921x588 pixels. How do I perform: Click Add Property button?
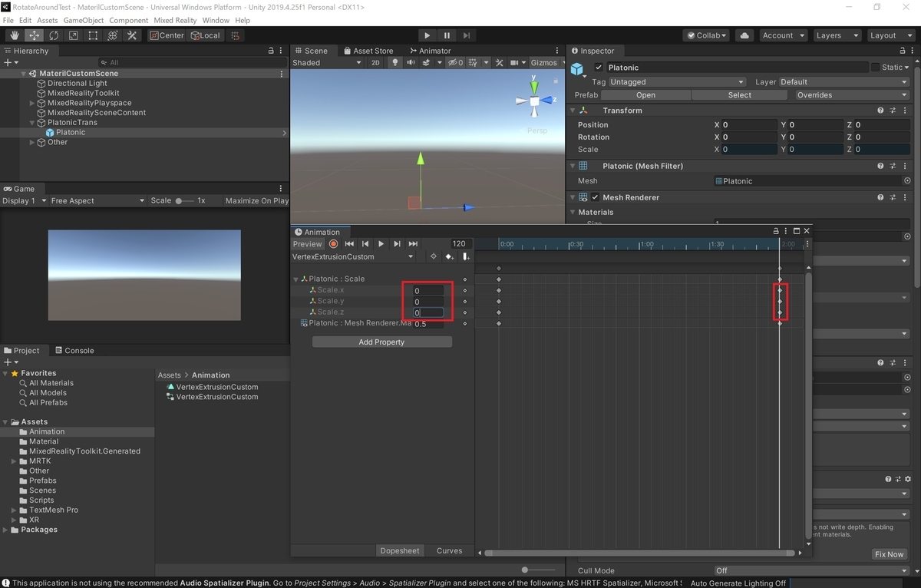click(x=381, y=342)
